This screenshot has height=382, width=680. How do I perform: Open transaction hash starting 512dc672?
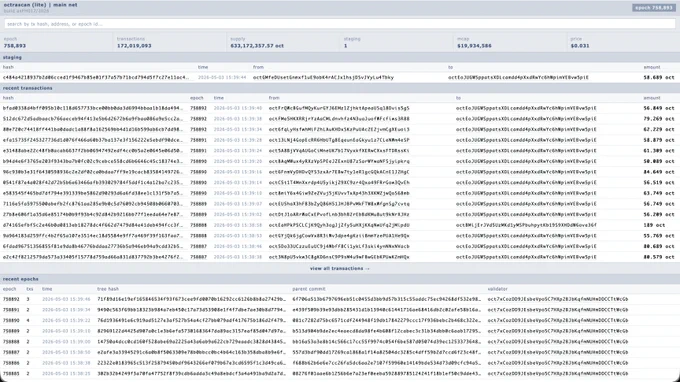(x=93, y=119)
